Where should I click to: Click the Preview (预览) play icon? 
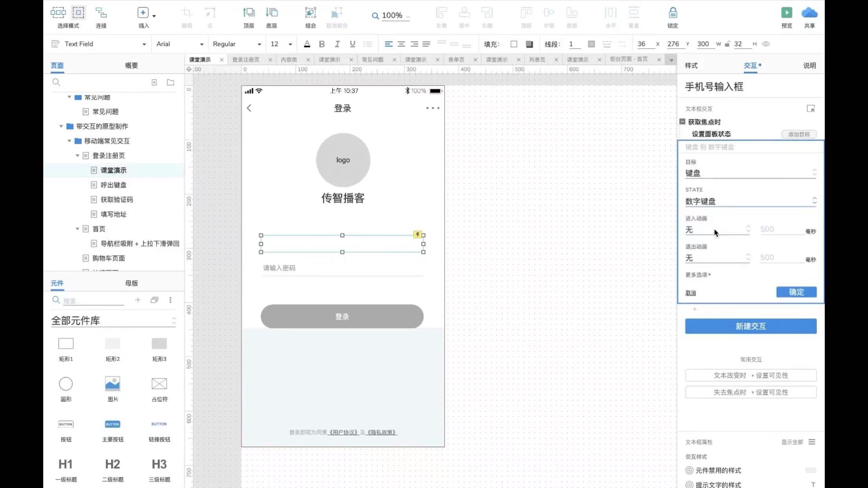(786, 13)
